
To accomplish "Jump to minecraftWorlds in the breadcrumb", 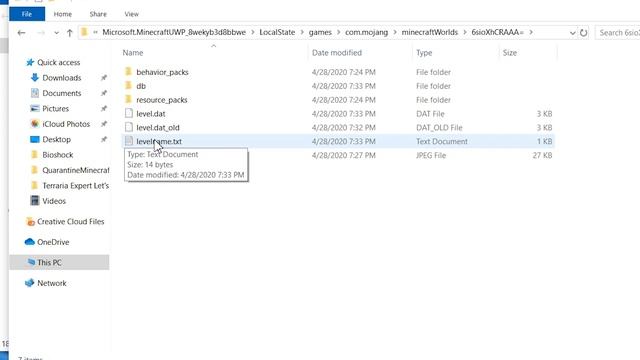I will 430,32.
